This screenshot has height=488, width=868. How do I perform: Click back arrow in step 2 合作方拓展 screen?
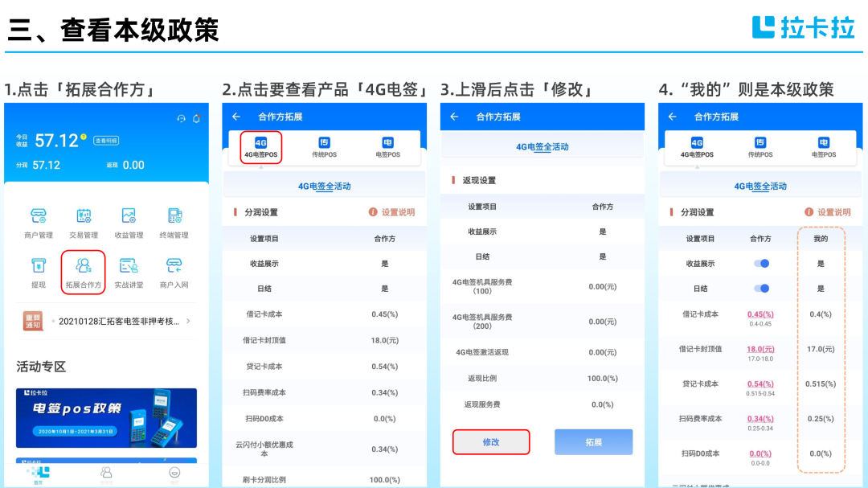coord(236,117)
